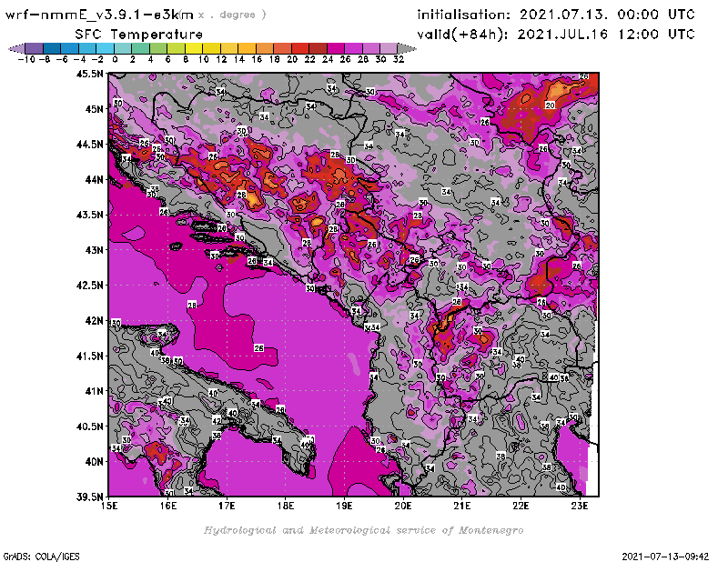Click the '45.5N' latitude axis label

[89, 74]
